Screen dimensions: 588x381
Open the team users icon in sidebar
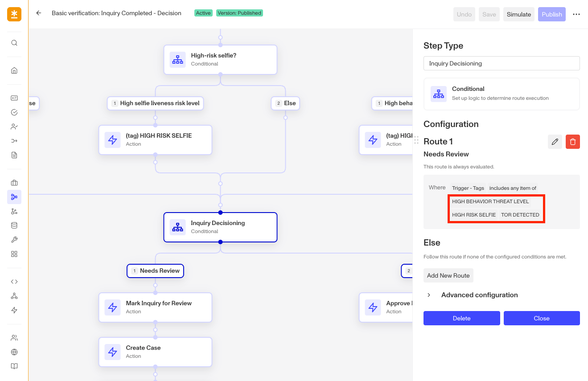[14, 338]
